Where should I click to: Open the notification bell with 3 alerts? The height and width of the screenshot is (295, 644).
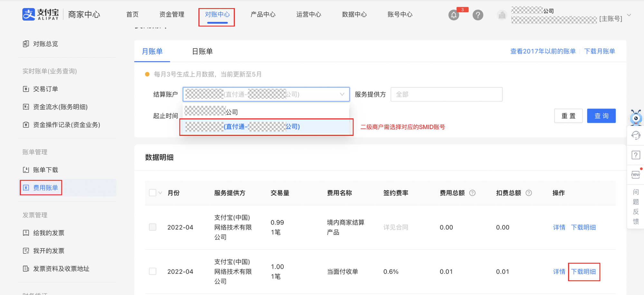[454, 15]
